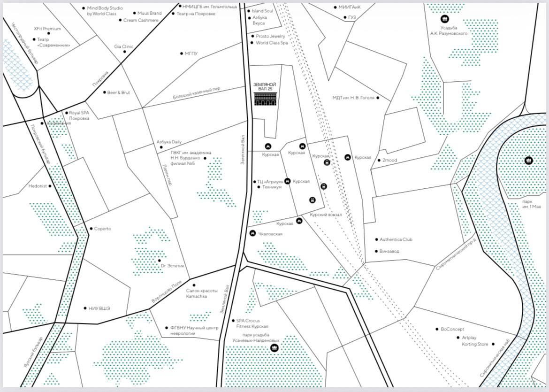Click the Gia Clinic location dot
The height and width of the screenshot is (392, 549).
pyautogui.click(x=125, y=52)
